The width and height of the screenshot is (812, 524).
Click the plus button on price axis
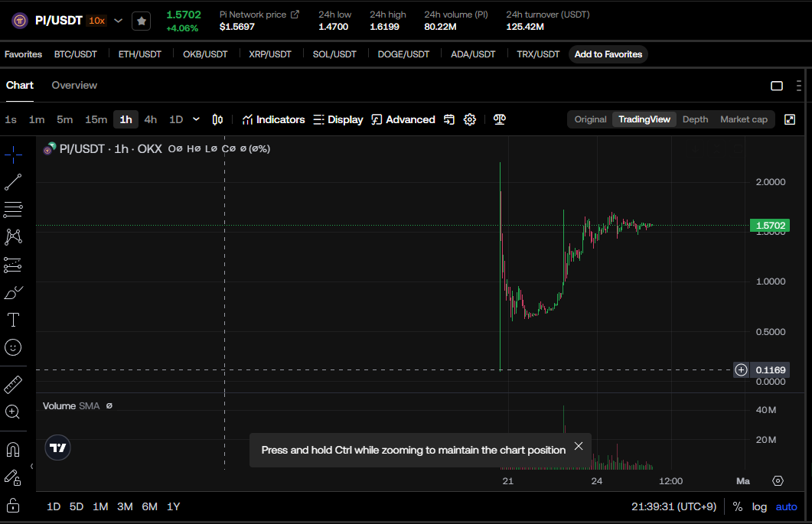(741, 369)
